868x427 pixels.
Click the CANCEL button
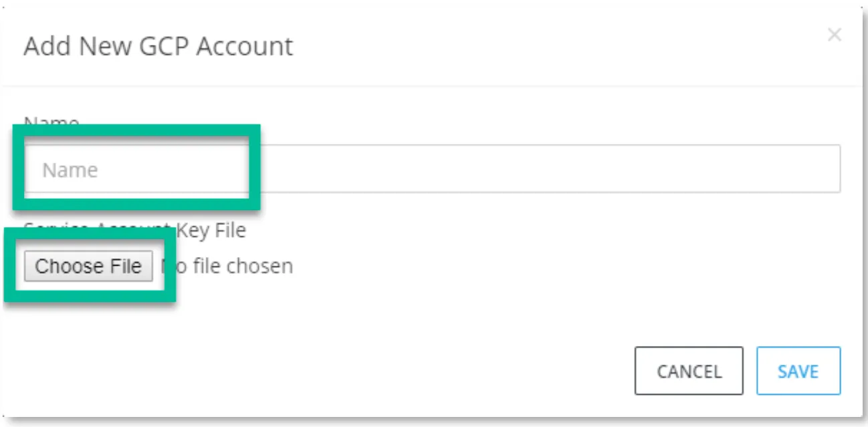pyautogui.click(x=689, y=371)
